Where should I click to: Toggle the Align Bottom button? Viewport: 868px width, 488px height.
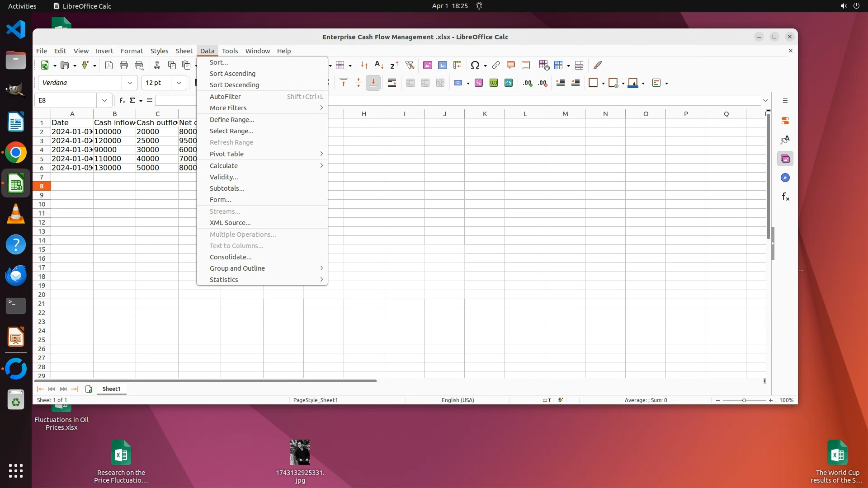click(373, 83)
